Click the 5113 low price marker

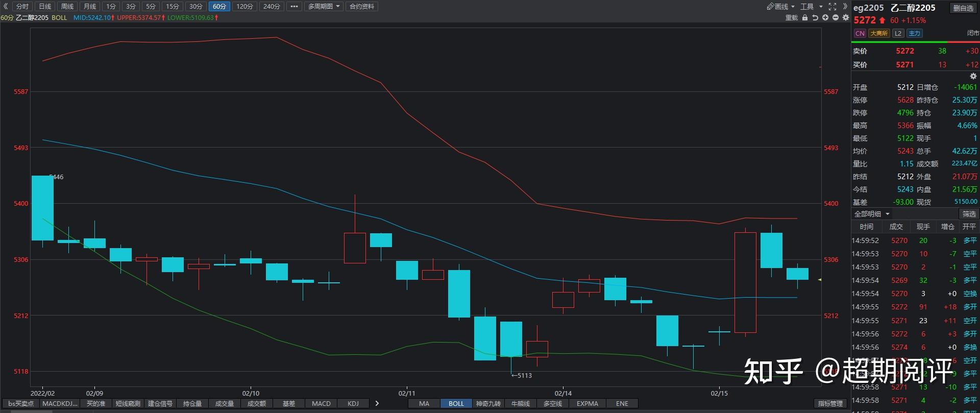pos(522,375)
